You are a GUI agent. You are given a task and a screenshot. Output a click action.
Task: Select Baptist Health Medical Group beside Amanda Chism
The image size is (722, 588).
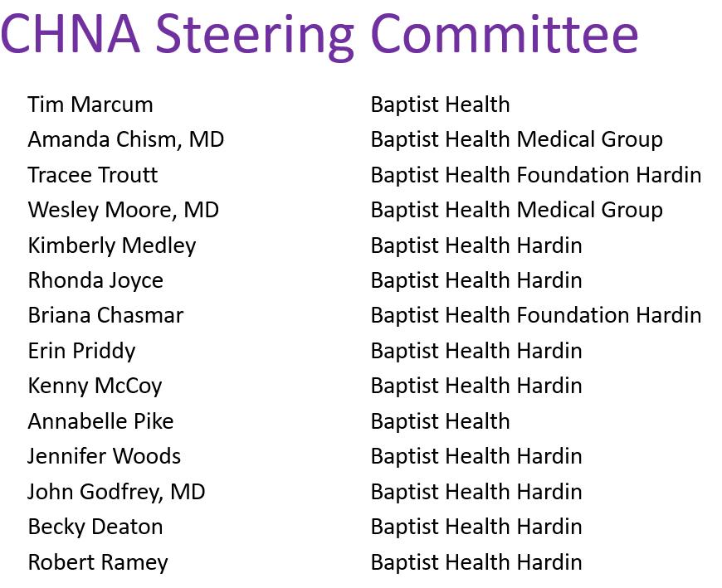click(x=517, y=139)
